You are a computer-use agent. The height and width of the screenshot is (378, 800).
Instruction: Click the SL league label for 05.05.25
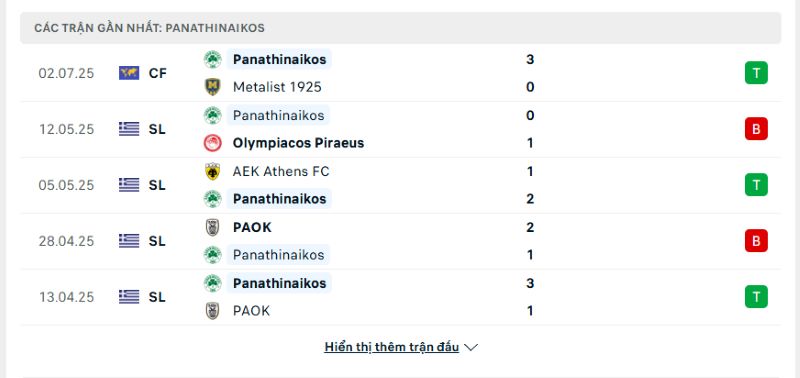point(157,185)
